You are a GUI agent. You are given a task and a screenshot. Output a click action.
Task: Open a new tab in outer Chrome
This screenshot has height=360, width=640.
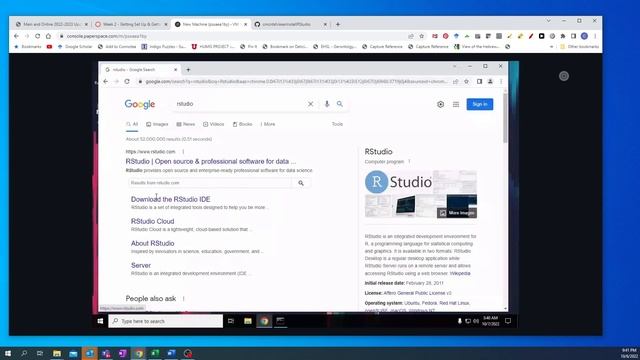(x=338, y=24)
